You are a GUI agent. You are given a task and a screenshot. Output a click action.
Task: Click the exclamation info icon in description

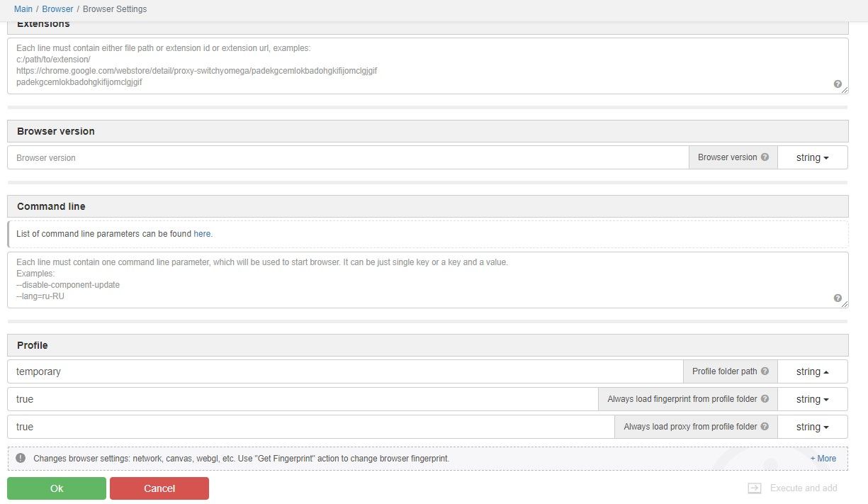(x=21, y=458)
